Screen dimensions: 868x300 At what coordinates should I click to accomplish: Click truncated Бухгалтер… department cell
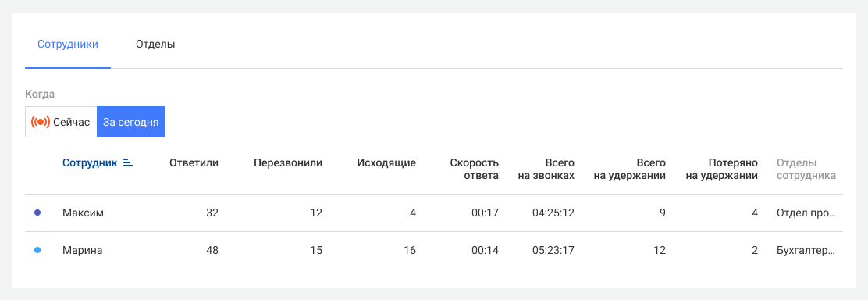click(806, 251)
